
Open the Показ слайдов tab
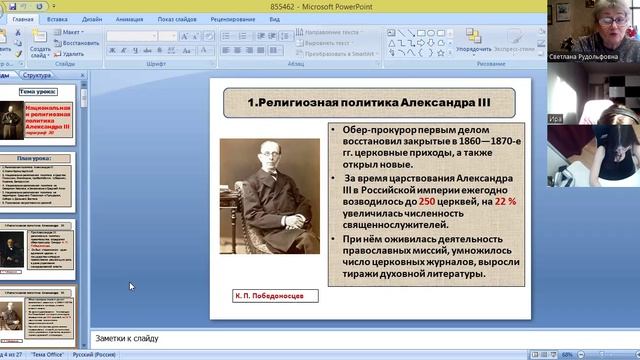tap(177, 19)
